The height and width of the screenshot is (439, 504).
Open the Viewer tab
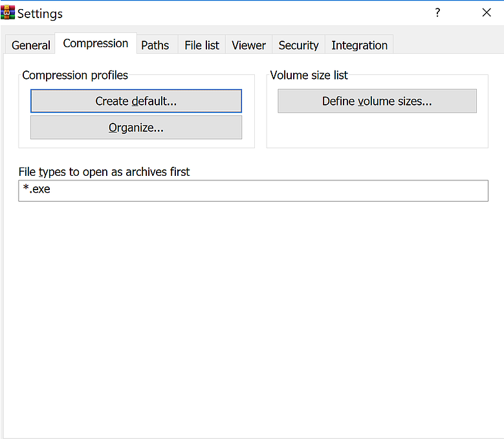pos(249,45)
